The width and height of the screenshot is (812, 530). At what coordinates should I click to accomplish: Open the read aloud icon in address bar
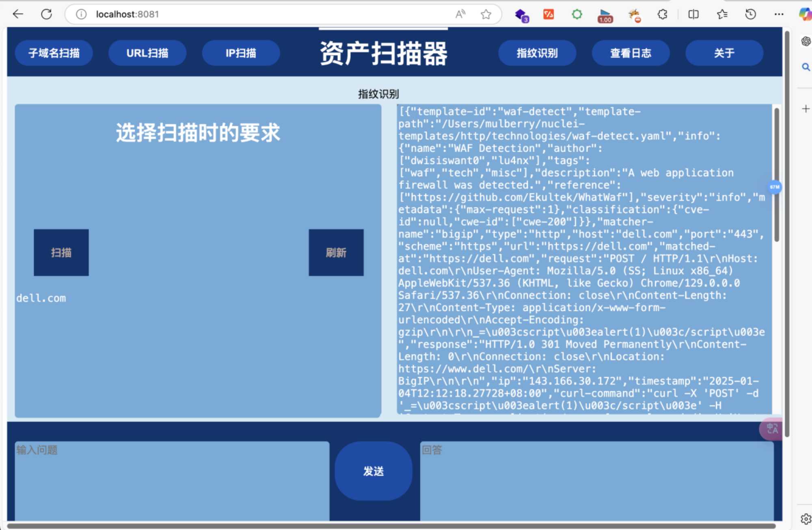(x=460, y=14)
